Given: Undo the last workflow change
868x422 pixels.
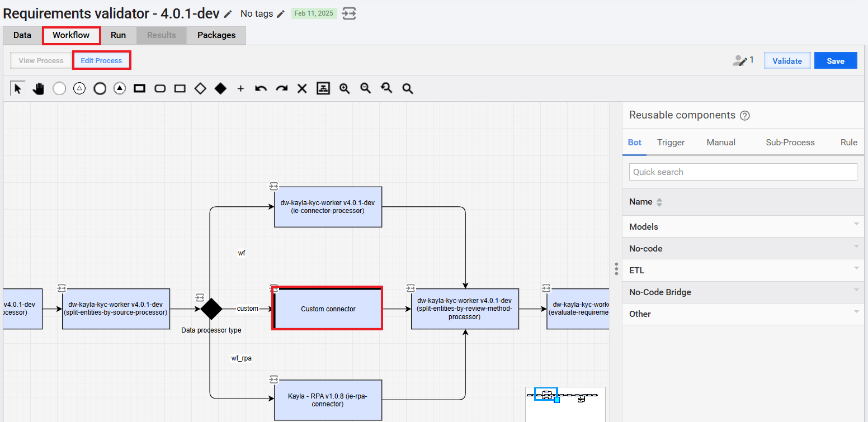Looking at the screenshot, I should (x=261, y=88).
